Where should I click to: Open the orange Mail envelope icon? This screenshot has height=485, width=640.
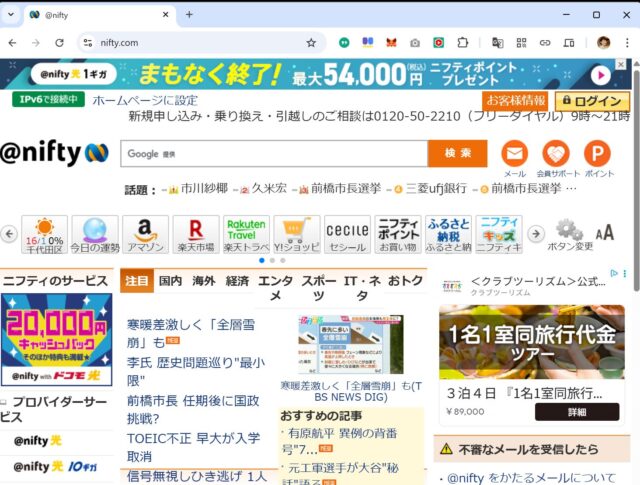tap(514, 154)
